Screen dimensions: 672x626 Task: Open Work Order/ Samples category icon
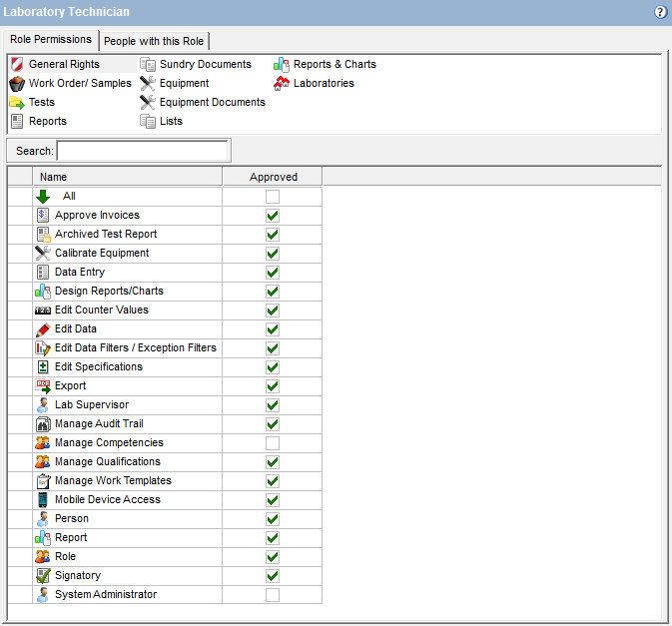17,83
